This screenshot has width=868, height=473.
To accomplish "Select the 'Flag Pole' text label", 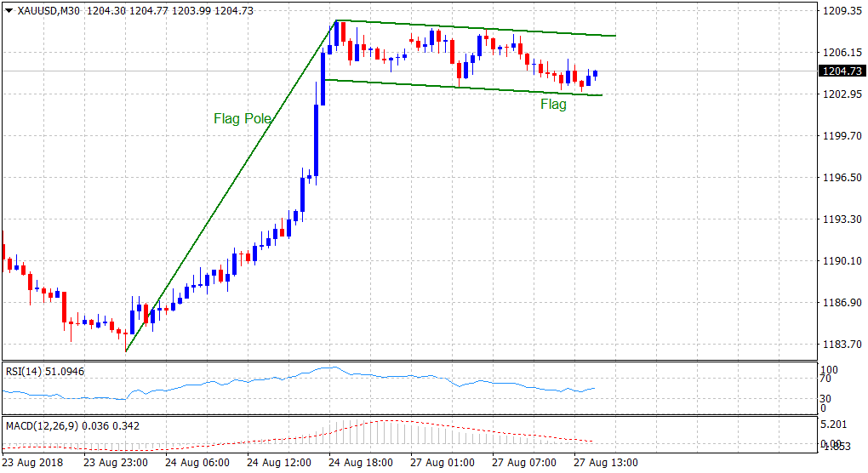I will coord(243,119).
